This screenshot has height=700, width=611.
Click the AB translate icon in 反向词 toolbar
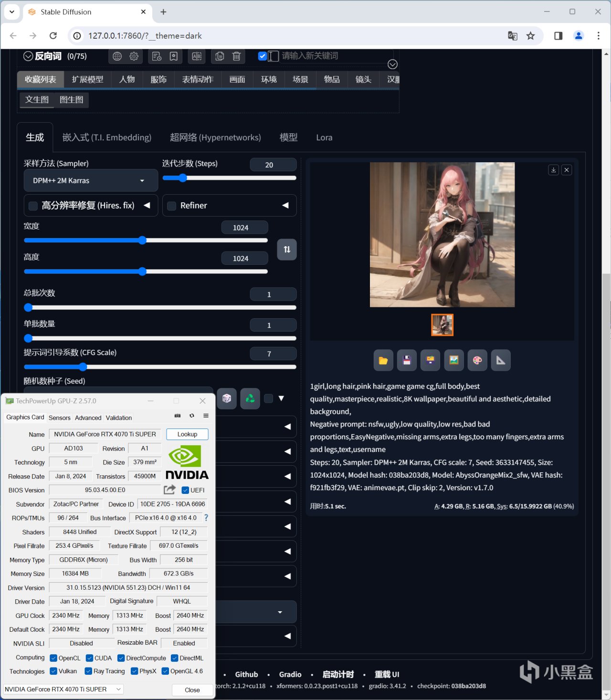point(197,56)
